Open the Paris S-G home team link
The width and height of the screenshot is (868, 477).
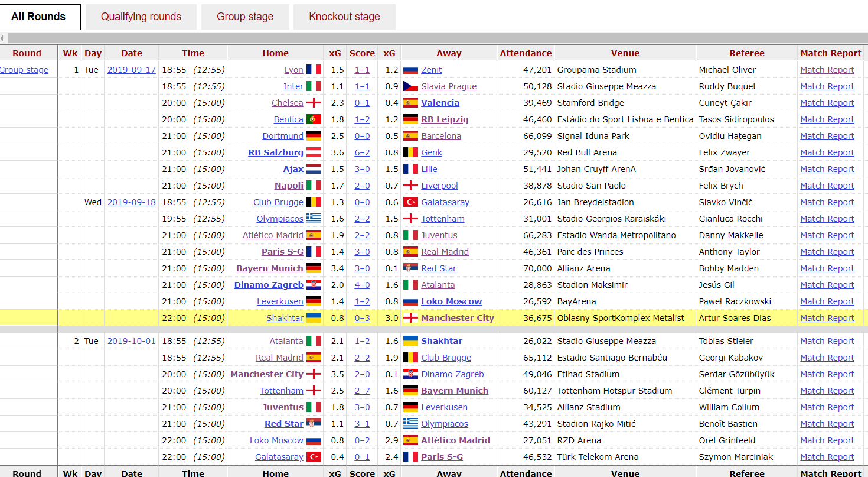(282, 252)
